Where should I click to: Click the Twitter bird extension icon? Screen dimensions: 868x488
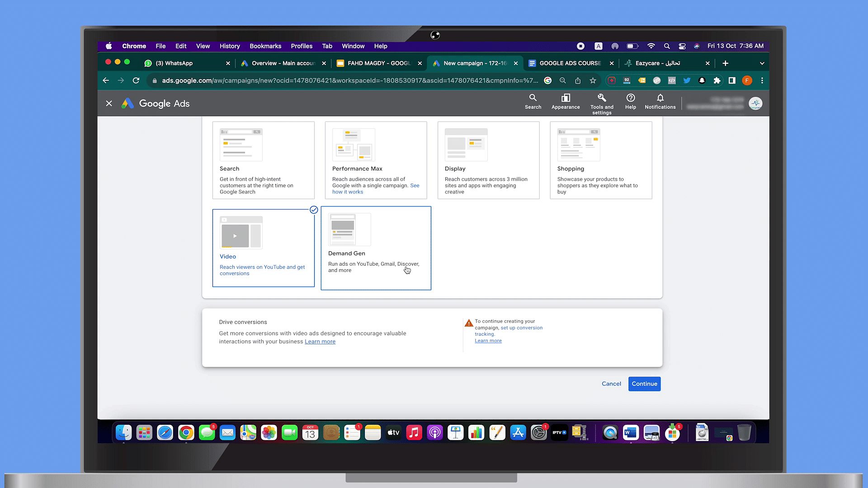(687, 80)
